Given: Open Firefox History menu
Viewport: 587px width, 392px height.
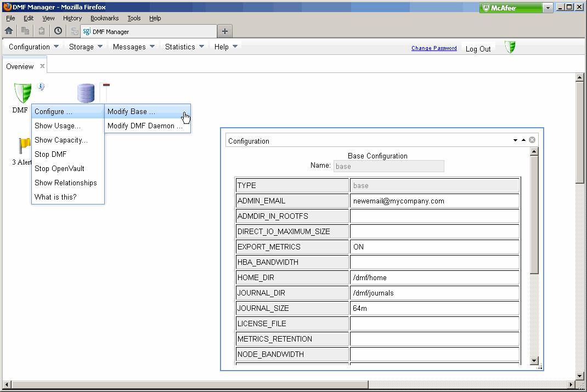Looking at the screenshot, I should click(x=72, y=18).
